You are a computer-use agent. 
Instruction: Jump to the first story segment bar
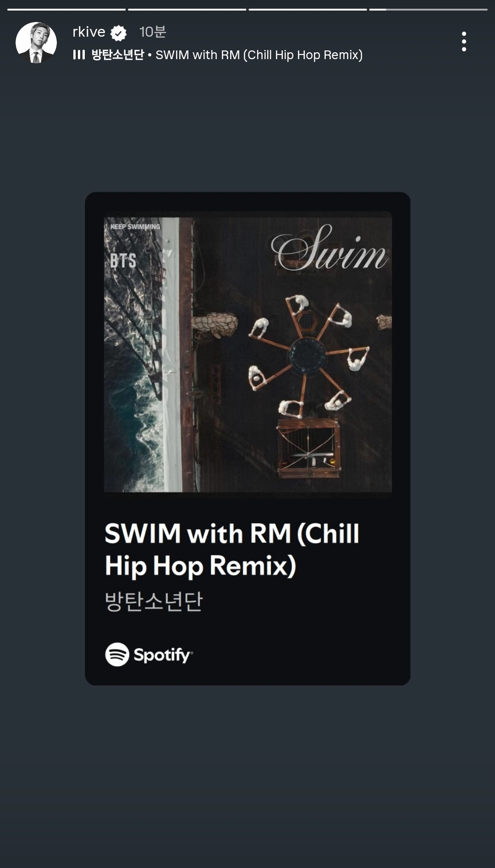(66, 9)
